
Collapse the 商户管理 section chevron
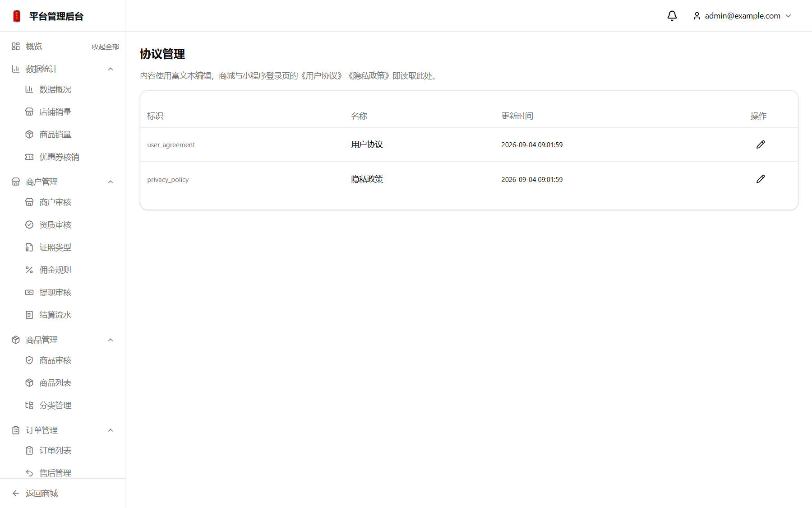pos(111,182)
